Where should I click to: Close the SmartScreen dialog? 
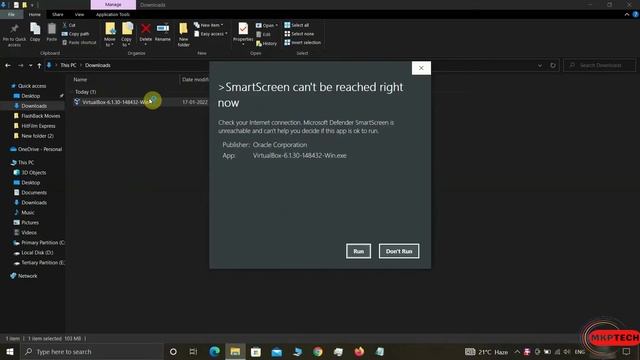pyautogui.click(x=421, y=68)
